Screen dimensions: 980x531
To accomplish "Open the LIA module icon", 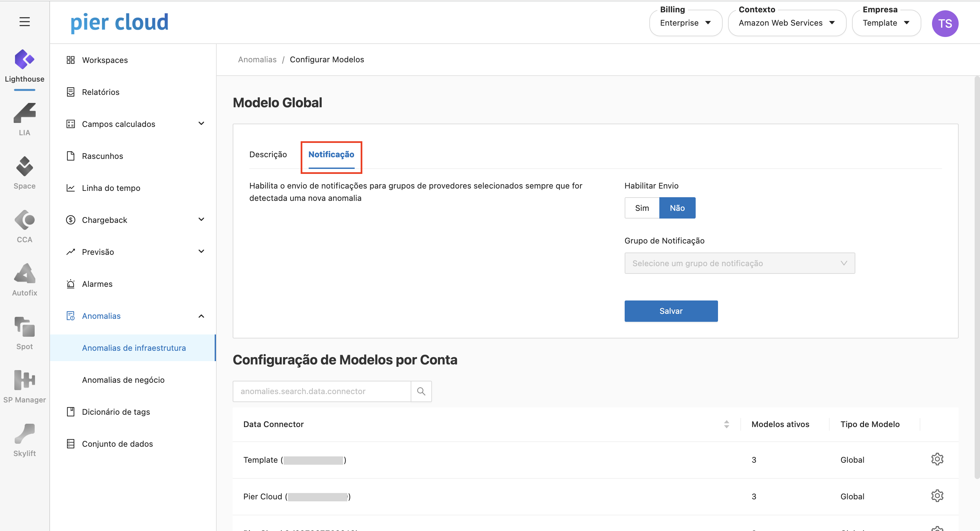I will point(24,114).
